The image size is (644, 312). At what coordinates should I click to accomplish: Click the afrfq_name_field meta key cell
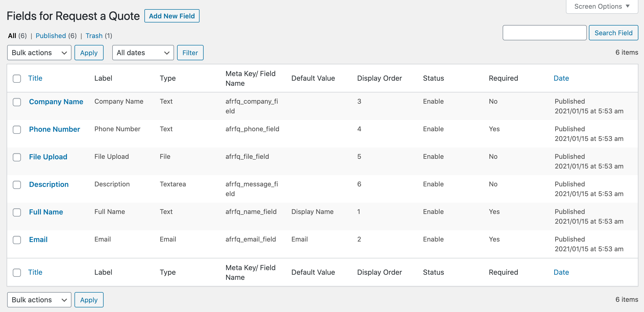(x=251, y=212)
